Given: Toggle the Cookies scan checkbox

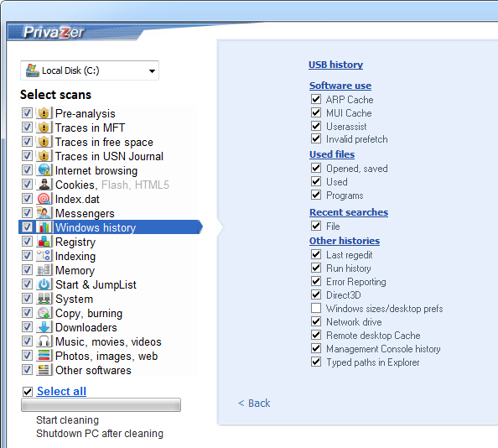Looking at the screenshot, I should tap(27, 185).
